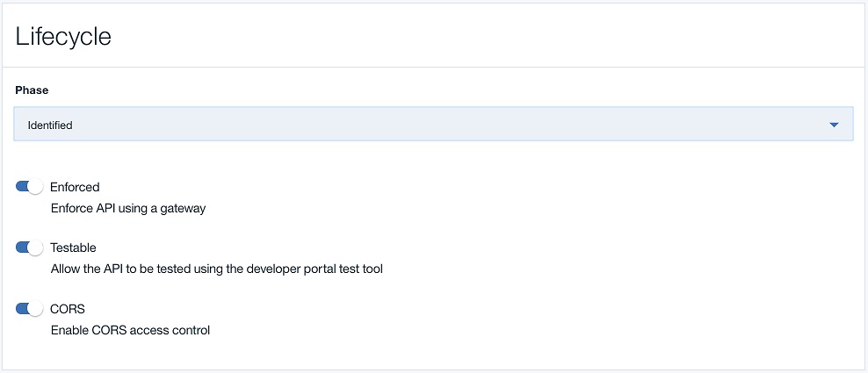Click the bold 'Phase' field label
Viewport: 868px width, 373px height.
coord(32,90)
